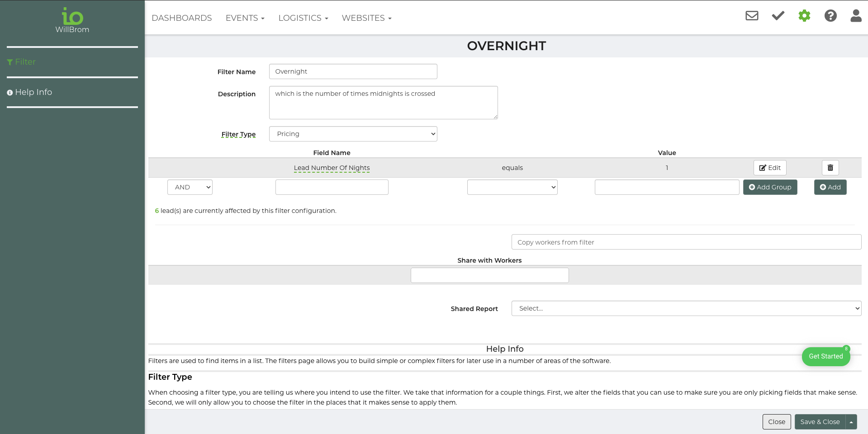The image size is (868, 434).
Task: Click the question mark help icon
Action: pyautogui.click(x=830, y=16)
